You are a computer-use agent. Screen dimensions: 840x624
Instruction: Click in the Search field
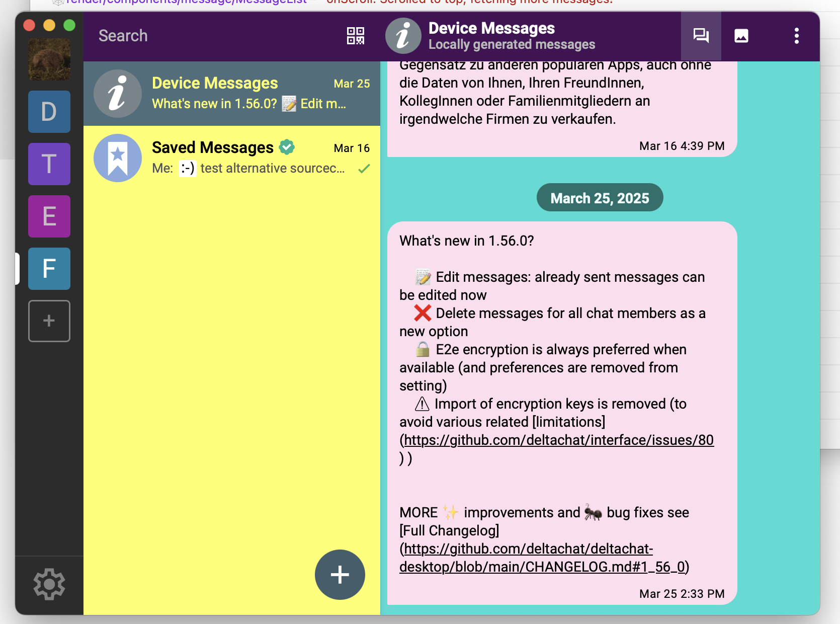tap(211, 36)
